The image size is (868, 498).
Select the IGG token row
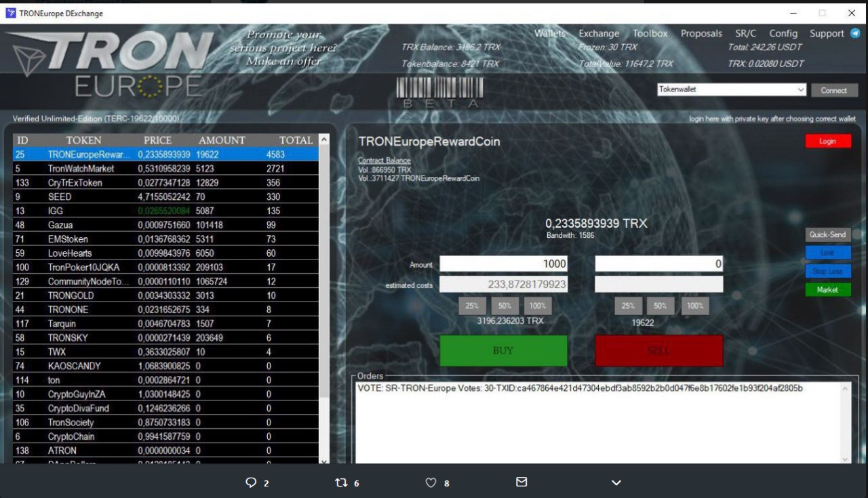[x=165, y=211]
